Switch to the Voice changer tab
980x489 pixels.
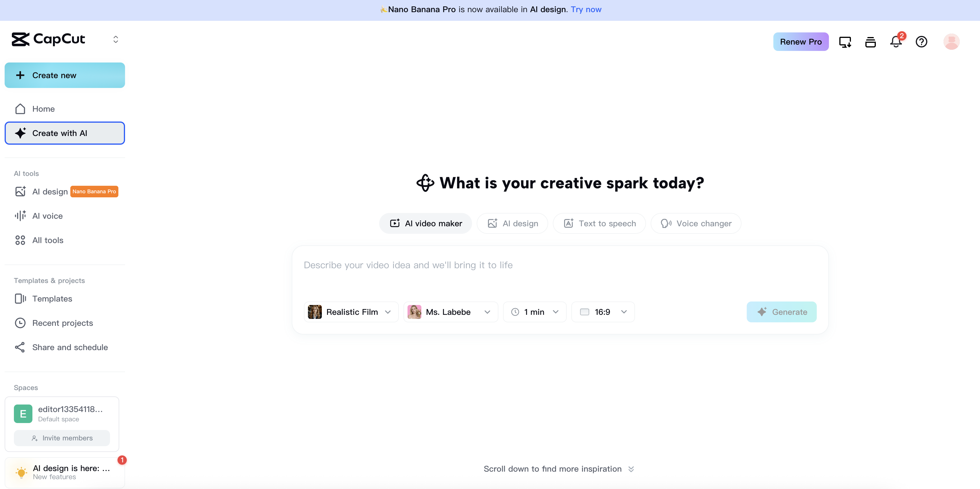(695, 223)
